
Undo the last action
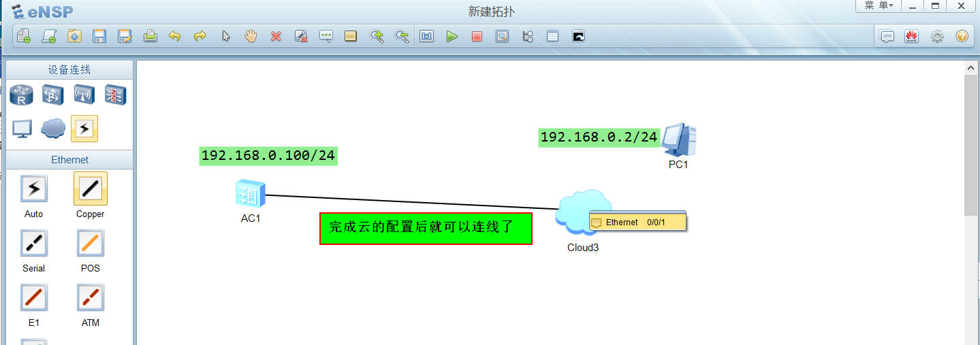click(175, 36)
